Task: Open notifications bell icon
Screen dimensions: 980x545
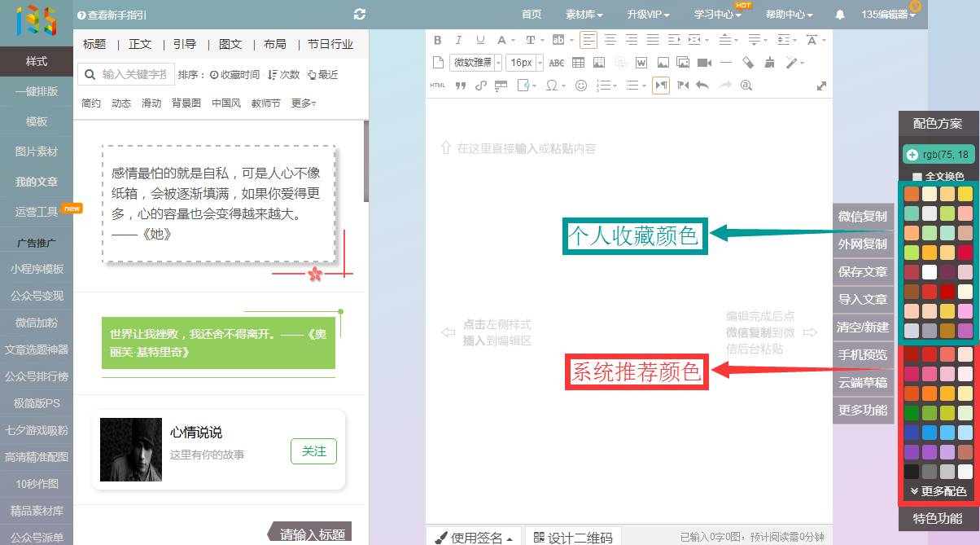Action: 840,15
